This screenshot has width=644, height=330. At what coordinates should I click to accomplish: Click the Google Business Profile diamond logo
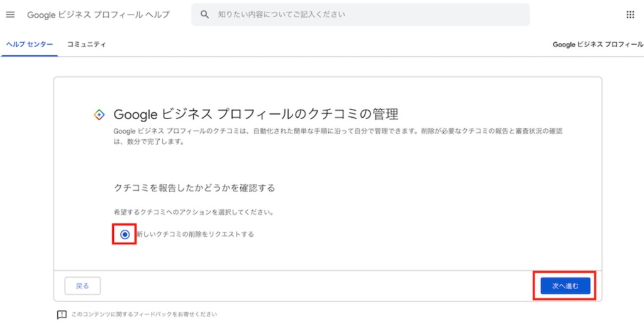coord(99,115)
